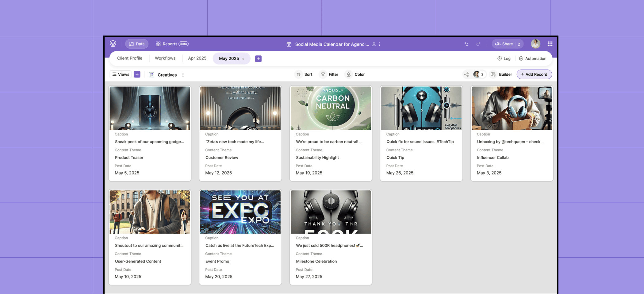
Task: Click caption 'Unboxing by @techqueen – check...'
Action: coord(510,142)
